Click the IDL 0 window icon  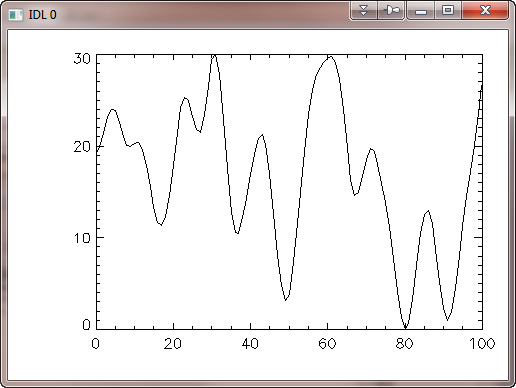15,15
